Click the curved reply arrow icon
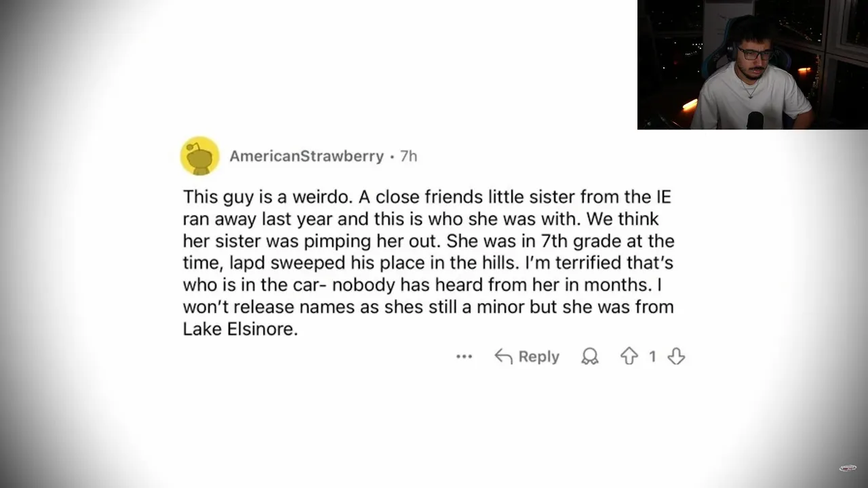 (x=503, y=357)
